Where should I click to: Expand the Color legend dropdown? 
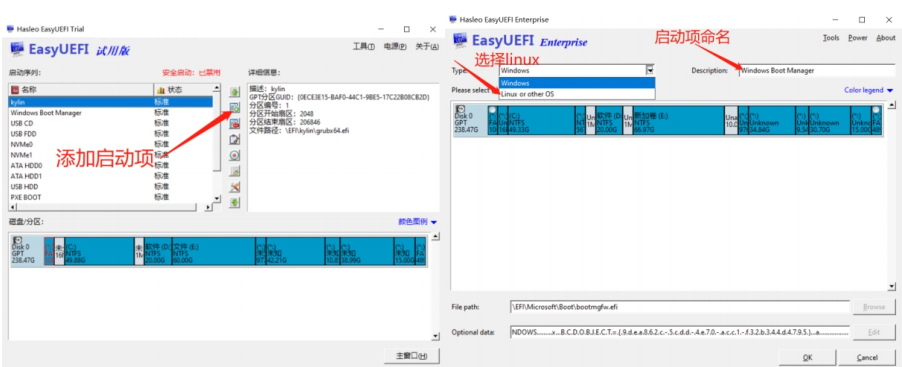pos(869,90)
